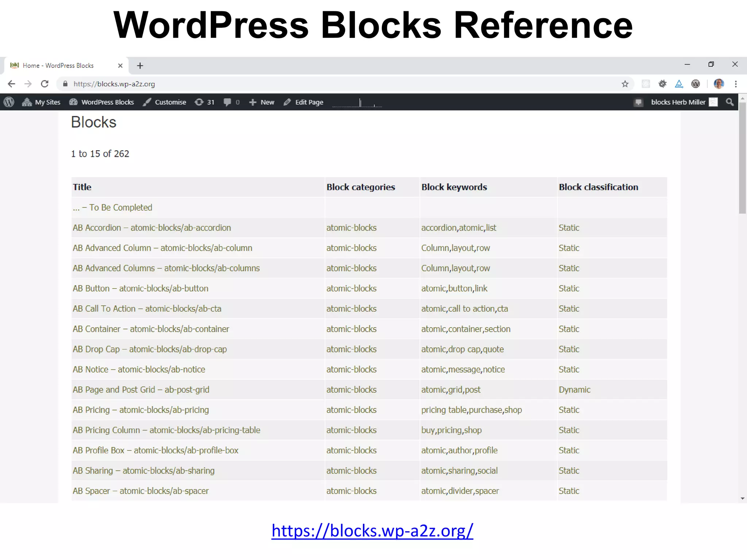Click the scrollbar up arrow

(743, 98)
